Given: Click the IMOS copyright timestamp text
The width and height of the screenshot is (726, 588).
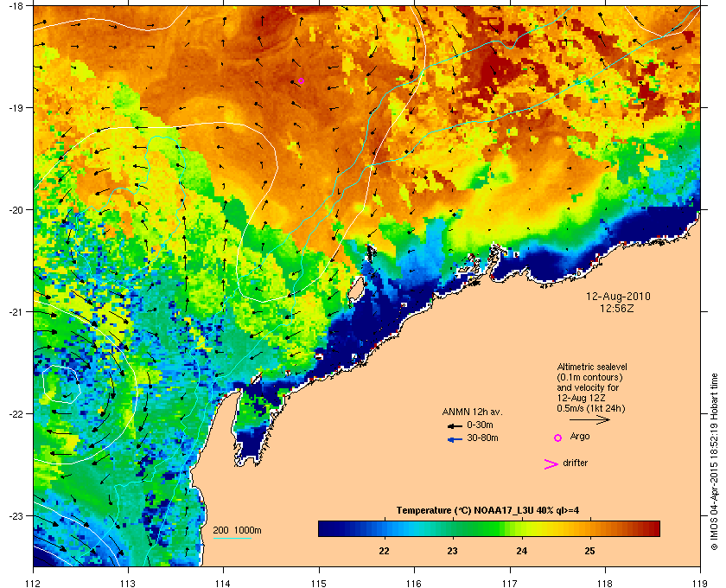Looking at the screenshot, I should (714, 462).
